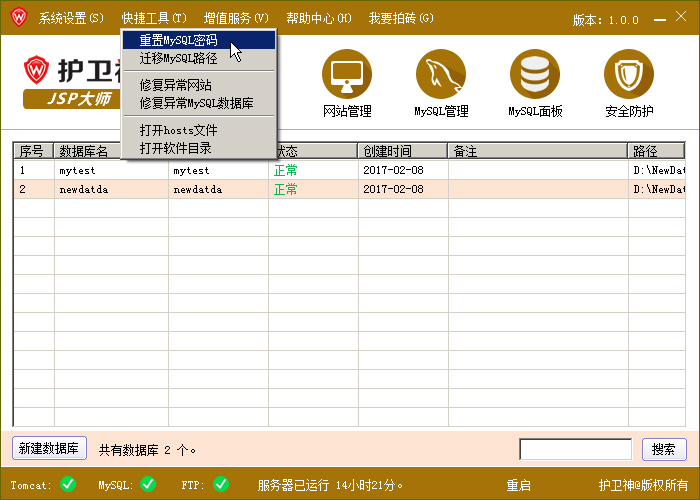
Task: Sort by the 序号 column header
Action: pyautogui.click(x=34, y=151)
